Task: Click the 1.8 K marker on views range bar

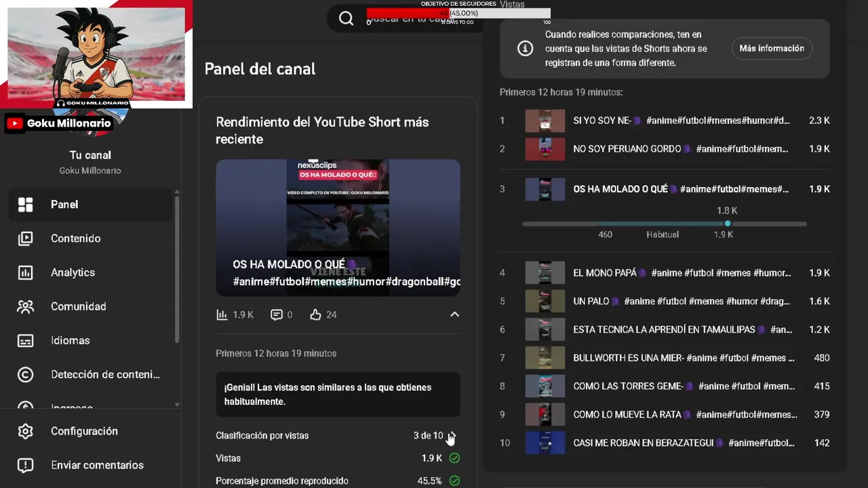Action: [x=728, y=224]
